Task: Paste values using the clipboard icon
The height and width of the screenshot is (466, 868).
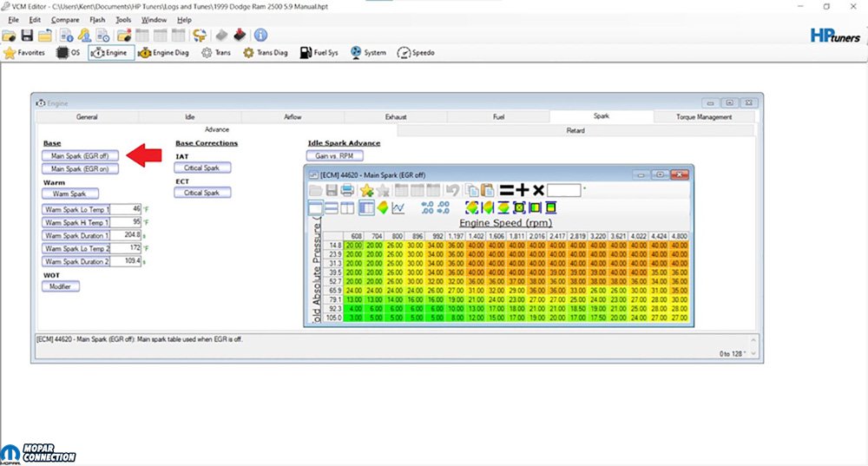Action: [487, 190]
